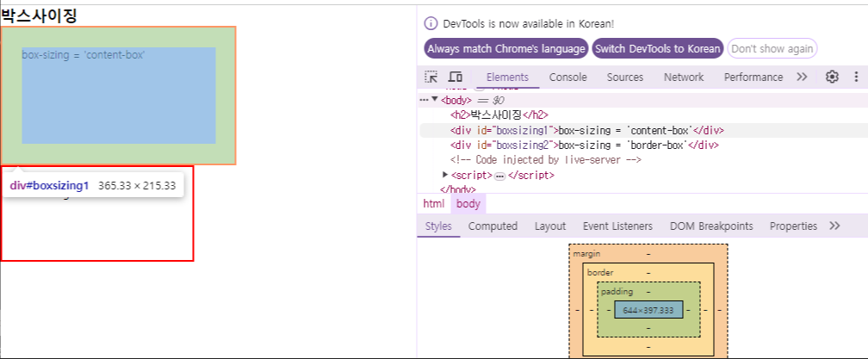Viewport: 868px width, 359px height.
Task: Open the Network tab
Action: [x=684, y=77]
